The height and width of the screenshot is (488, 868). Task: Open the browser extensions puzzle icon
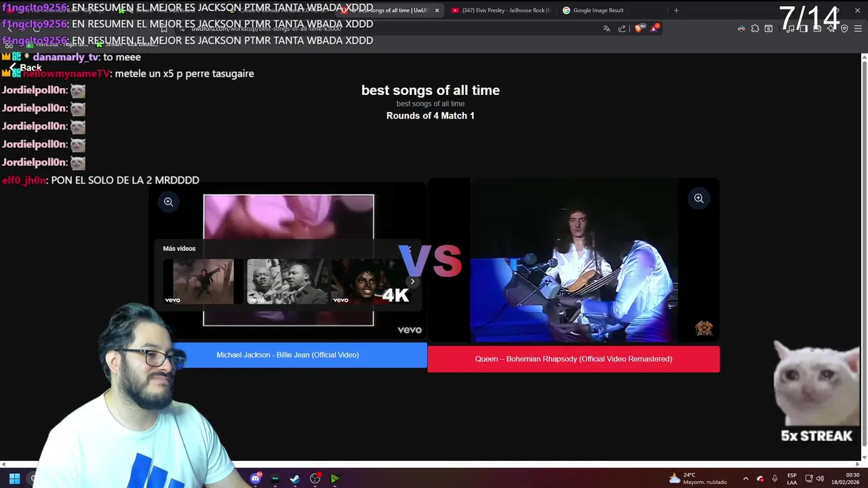coord(755,28)
